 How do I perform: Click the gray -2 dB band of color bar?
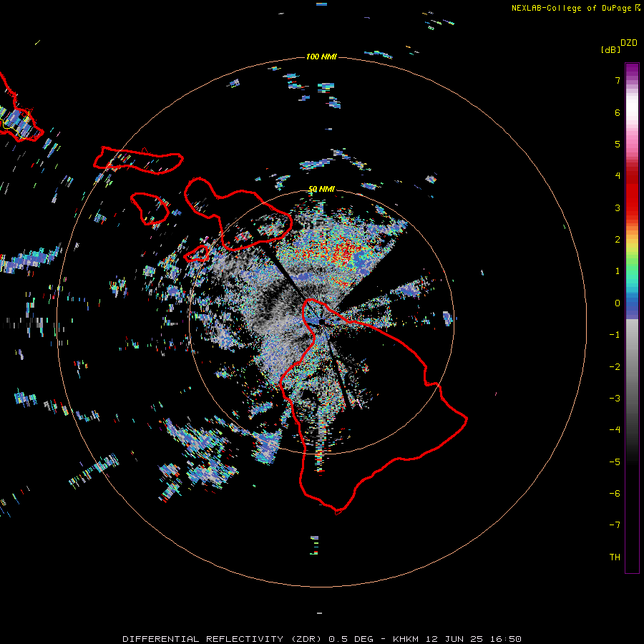pyautogui.click(x=632, y=367)
